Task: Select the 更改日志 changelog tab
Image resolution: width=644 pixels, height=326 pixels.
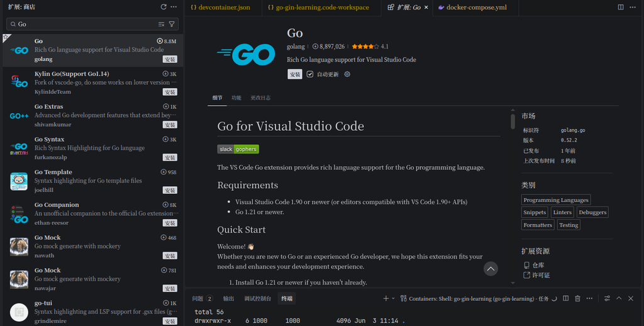Action: [x=260, y=98]
